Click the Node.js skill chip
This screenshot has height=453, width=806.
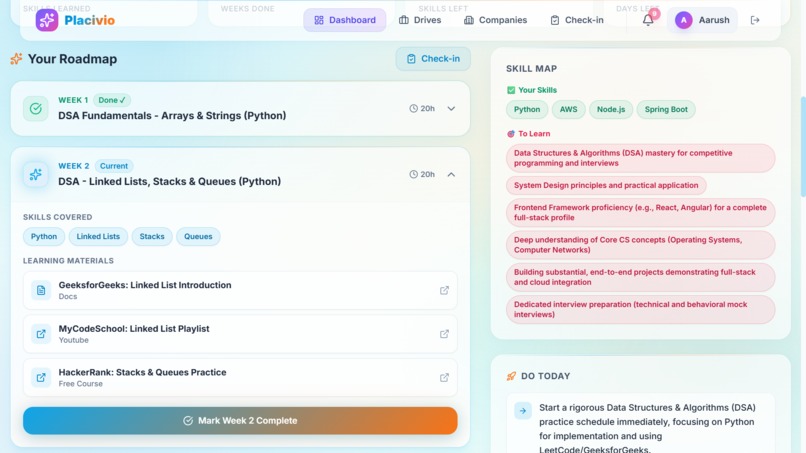[x=611, y=110]
